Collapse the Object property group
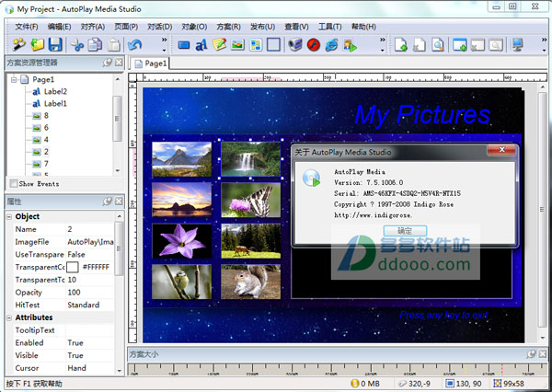This screenshot has height=392, width=552. [x=9, y=216]
